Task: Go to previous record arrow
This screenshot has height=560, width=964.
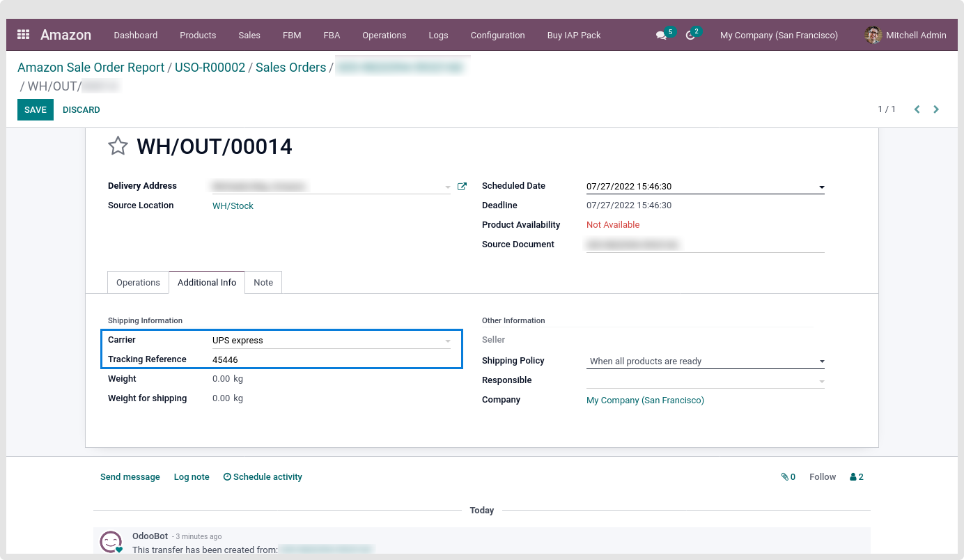Action: point(917,109)
